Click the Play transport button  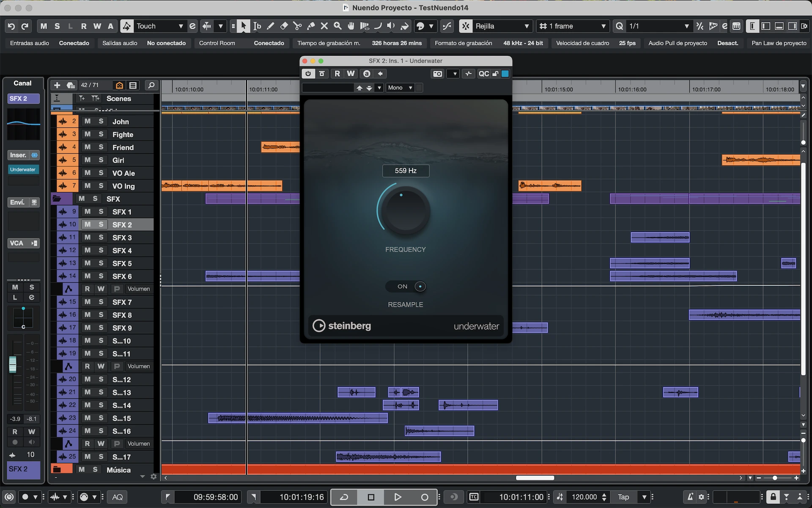[398, 497]
